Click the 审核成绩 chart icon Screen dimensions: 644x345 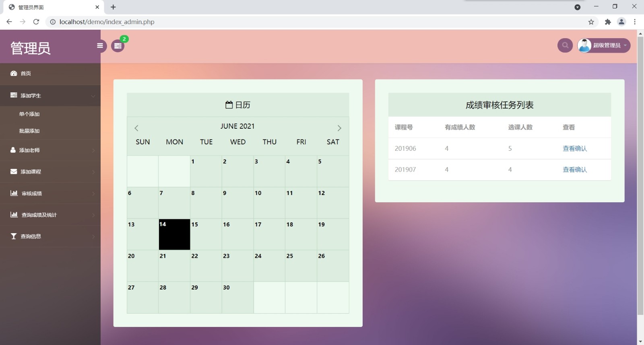[x=14, y=193]
